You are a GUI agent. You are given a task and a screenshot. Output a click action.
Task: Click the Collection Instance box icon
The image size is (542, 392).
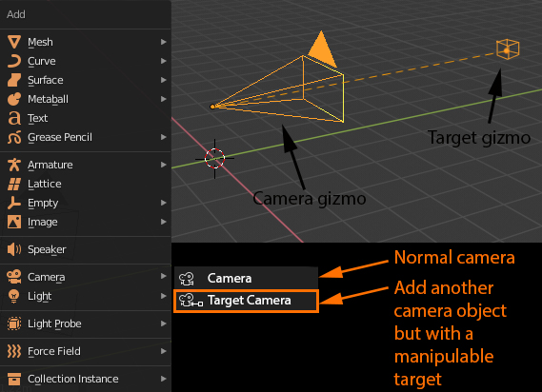pyautogui.click(x=14, y=379)
